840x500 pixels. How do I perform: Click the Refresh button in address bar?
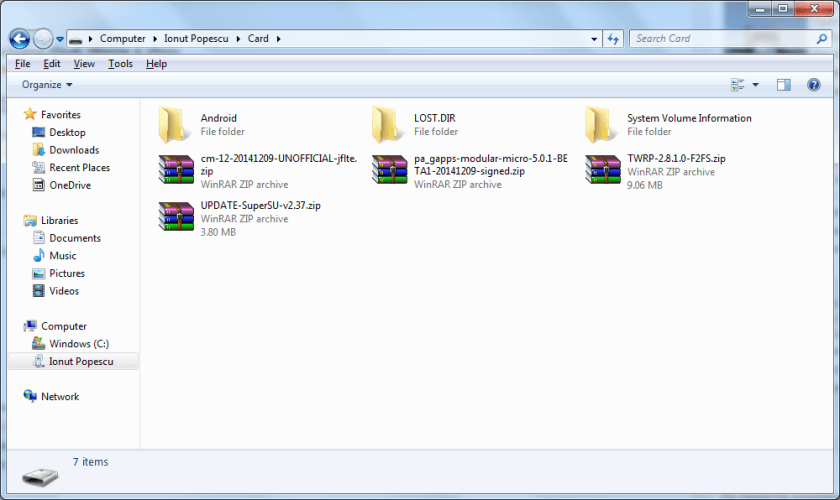[x=613, y=39]
